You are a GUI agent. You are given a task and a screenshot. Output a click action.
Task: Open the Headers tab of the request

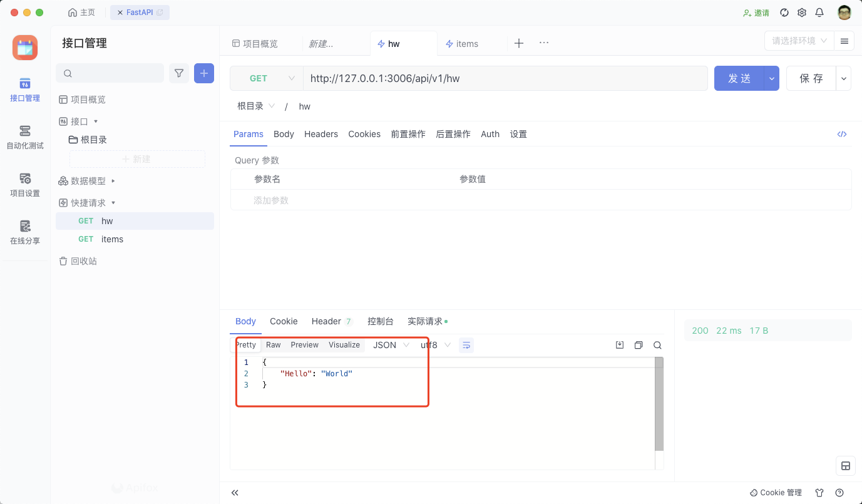click(x=321, y=133)
